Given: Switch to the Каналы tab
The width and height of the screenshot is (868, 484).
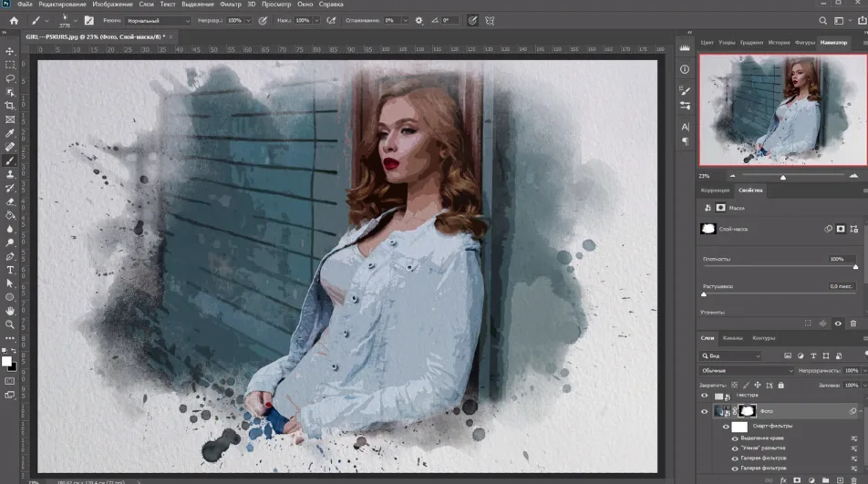Looking at the screenshot, I should pyautogui.click(x=732, y=338).
